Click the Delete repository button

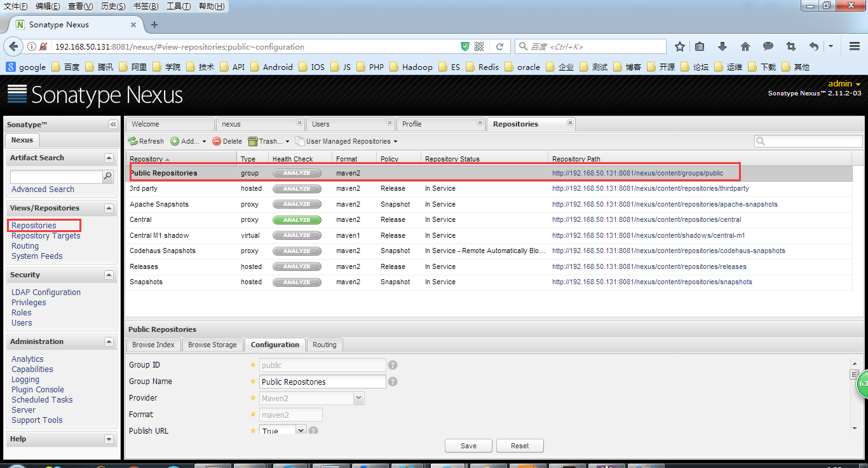pos(227,141)
